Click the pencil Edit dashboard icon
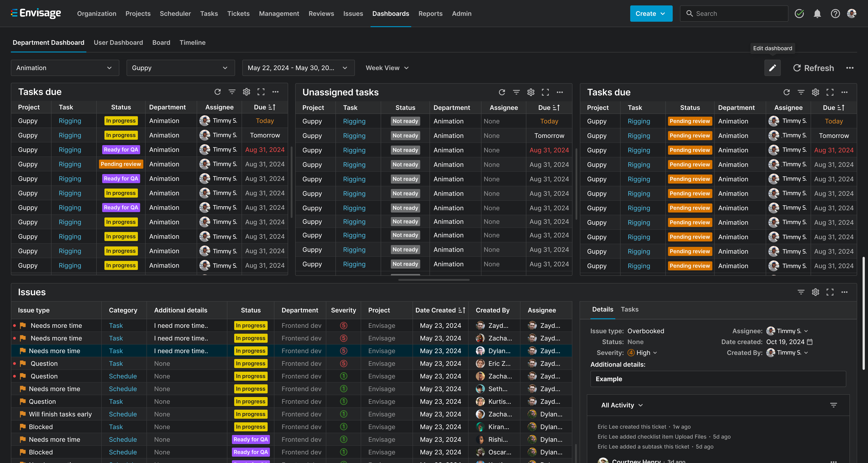The width and height of the screenshot is (868, 463). pos(772,68)
